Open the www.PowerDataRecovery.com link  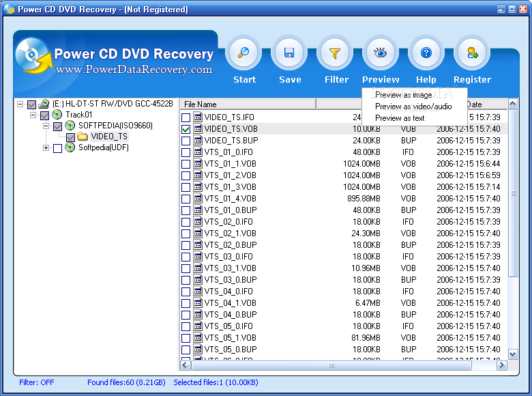click(134, 69)
